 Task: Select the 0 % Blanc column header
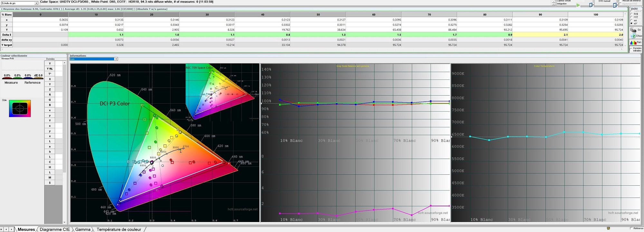(x=41, y=14)
